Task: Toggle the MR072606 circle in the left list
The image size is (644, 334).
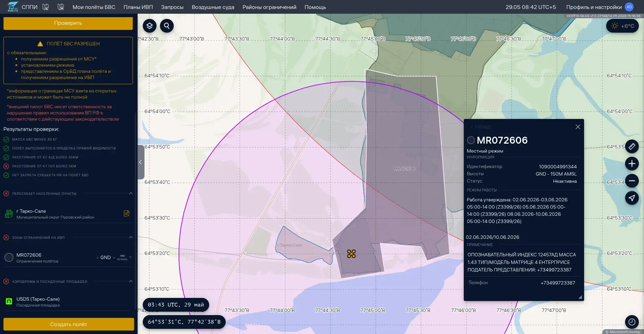Action: coord(9,257)
